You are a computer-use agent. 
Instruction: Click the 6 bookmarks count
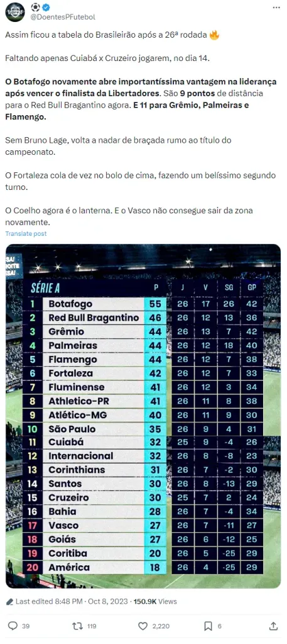219,626
